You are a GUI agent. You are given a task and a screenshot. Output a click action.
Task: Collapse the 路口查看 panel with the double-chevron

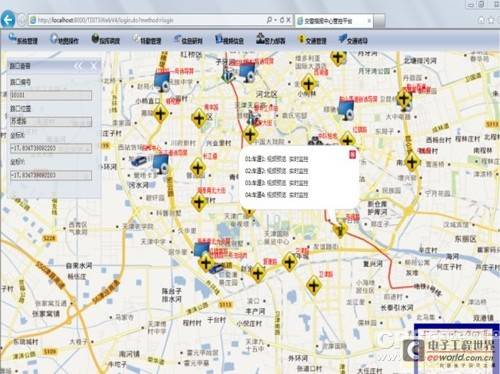click(x=78, y=66)
